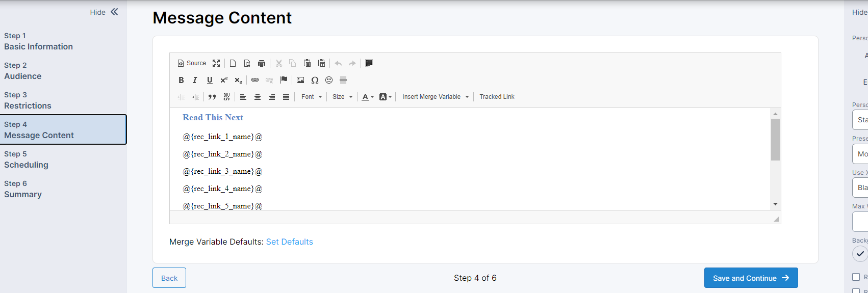Viewport: 868px width, 293px height.
Task: Open the Insert Merge Variable dropdown
Action: [435, 97]
